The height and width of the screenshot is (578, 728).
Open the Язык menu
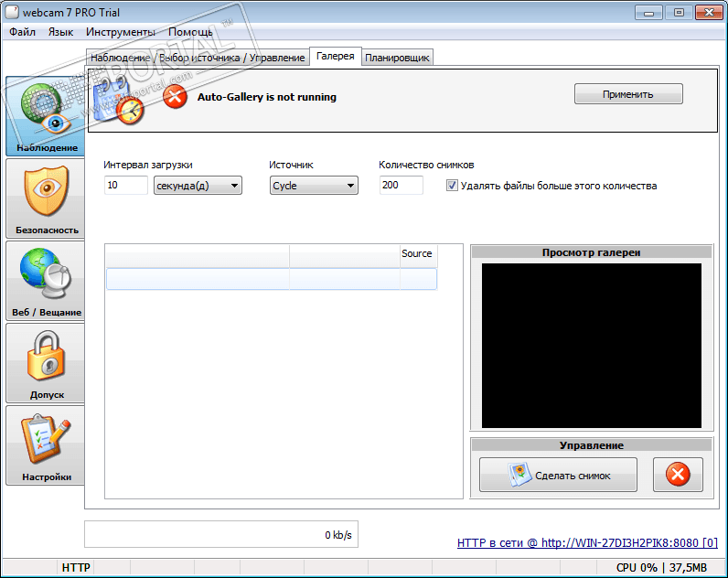(61, 32)
